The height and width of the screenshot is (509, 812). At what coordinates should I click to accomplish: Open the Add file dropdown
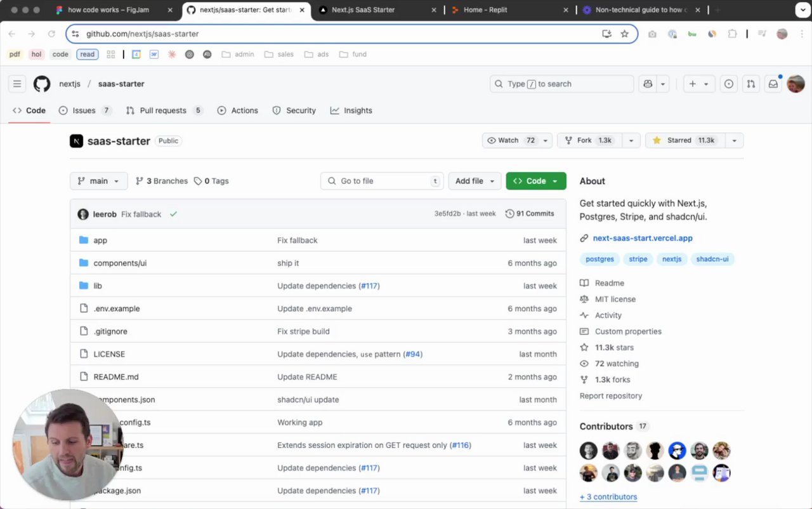point(475,181)
